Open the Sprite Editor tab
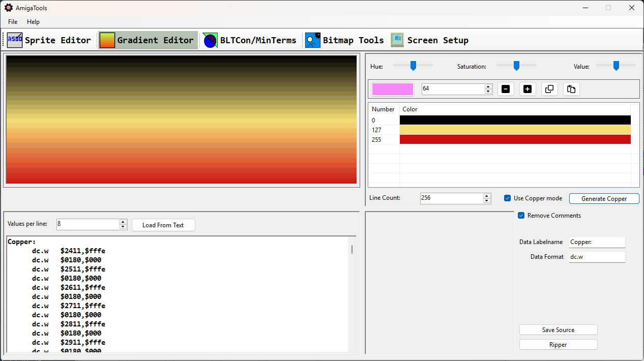The image size is (644, 361). [49, 40]
